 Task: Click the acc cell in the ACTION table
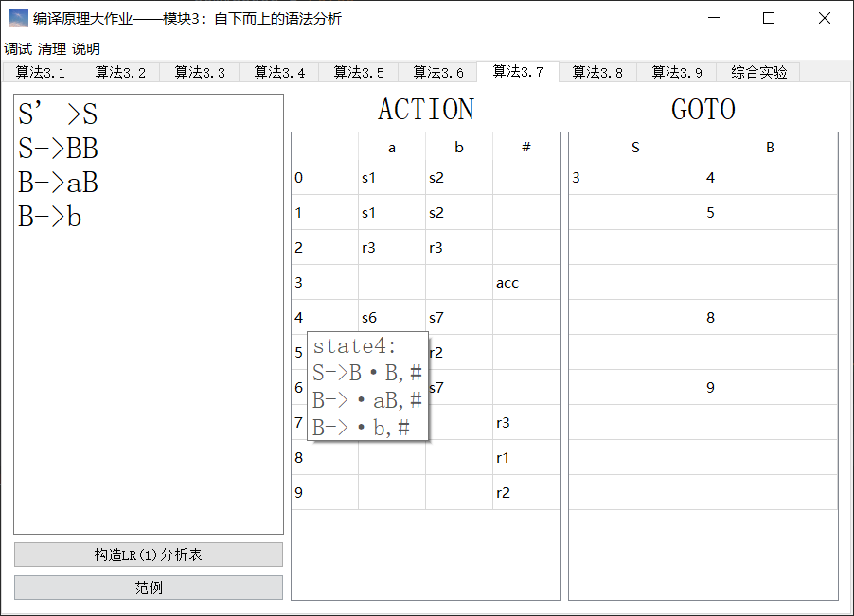pos(507,282)
